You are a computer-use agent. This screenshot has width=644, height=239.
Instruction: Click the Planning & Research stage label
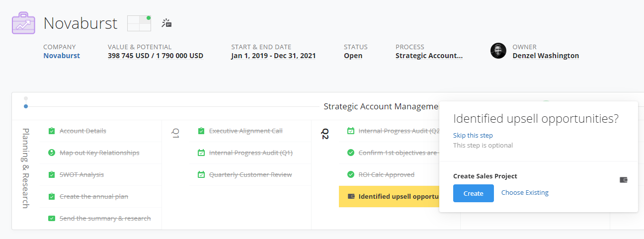(x=26, y=168)
